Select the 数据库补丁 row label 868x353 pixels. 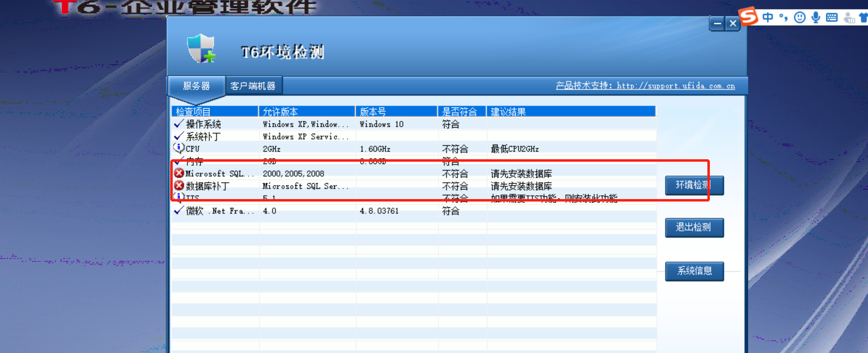208,186
